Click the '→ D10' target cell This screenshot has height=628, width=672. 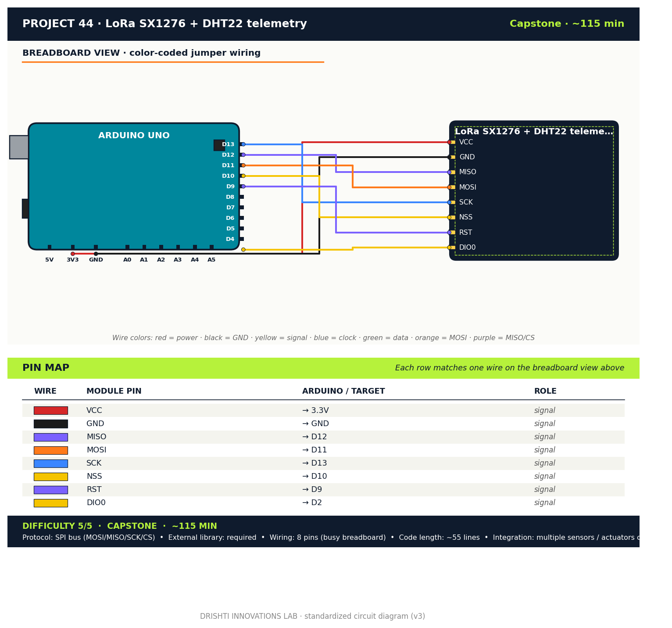coord(315,476)
